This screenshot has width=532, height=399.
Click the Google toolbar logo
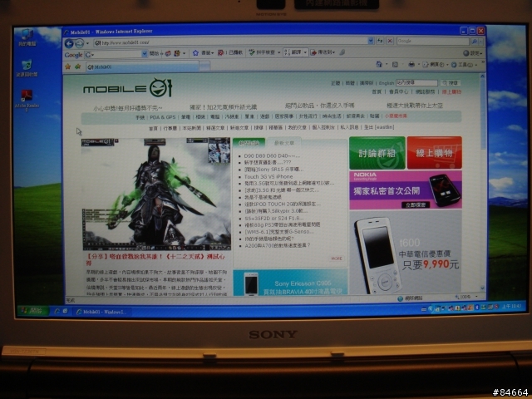coord(73,55)
